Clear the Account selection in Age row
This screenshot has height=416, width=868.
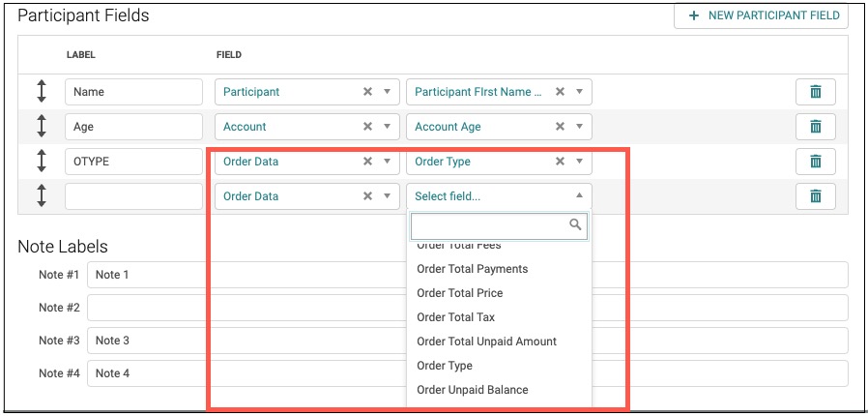367,127
